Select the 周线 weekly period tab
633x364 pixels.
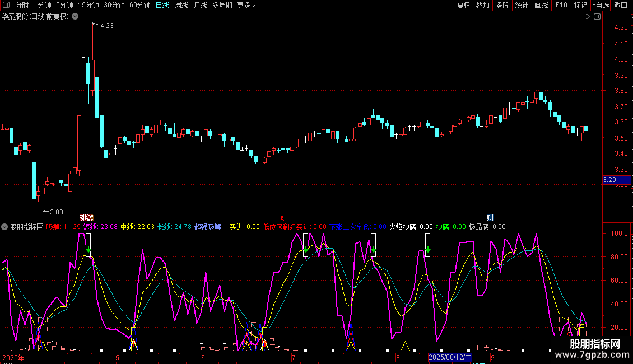point(181,5)
